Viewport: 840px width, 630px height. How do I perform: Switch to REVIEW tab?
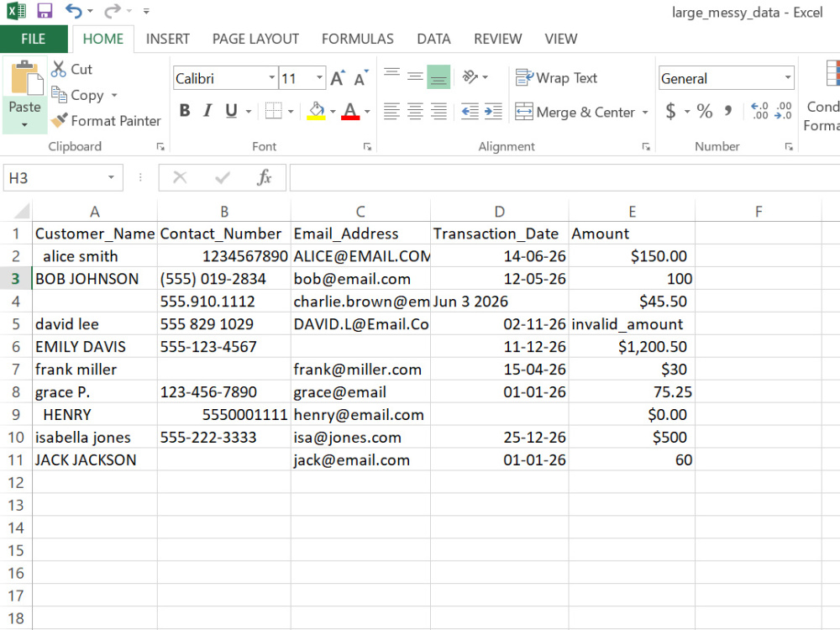pos(497,39)
